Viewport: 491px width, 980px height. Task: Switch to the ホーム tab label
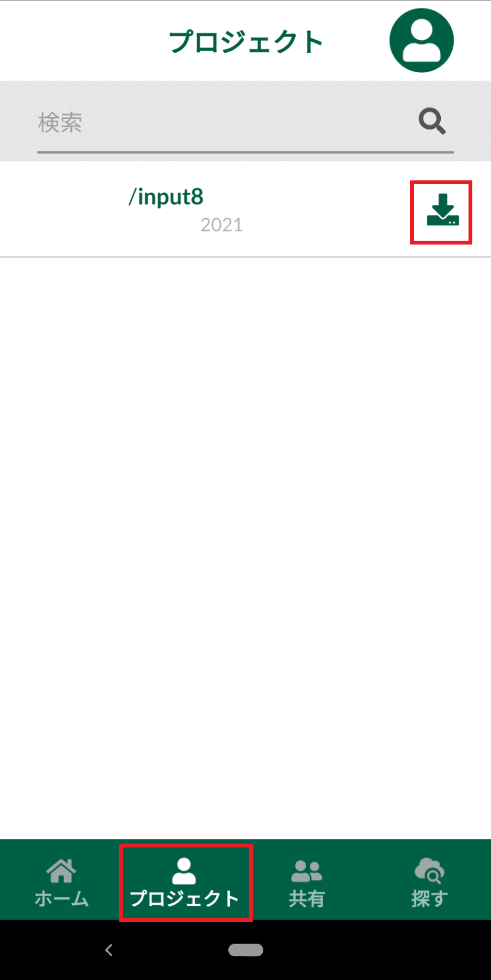61,899
